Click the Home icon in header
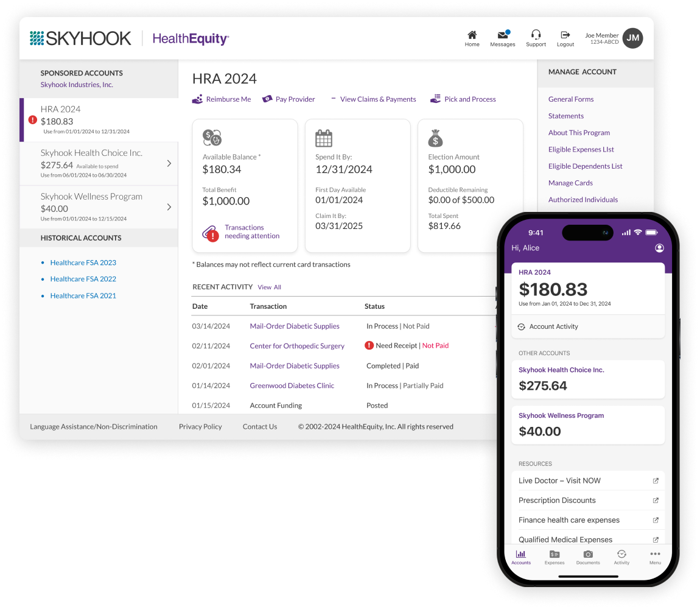 click(x=472, y=35)
